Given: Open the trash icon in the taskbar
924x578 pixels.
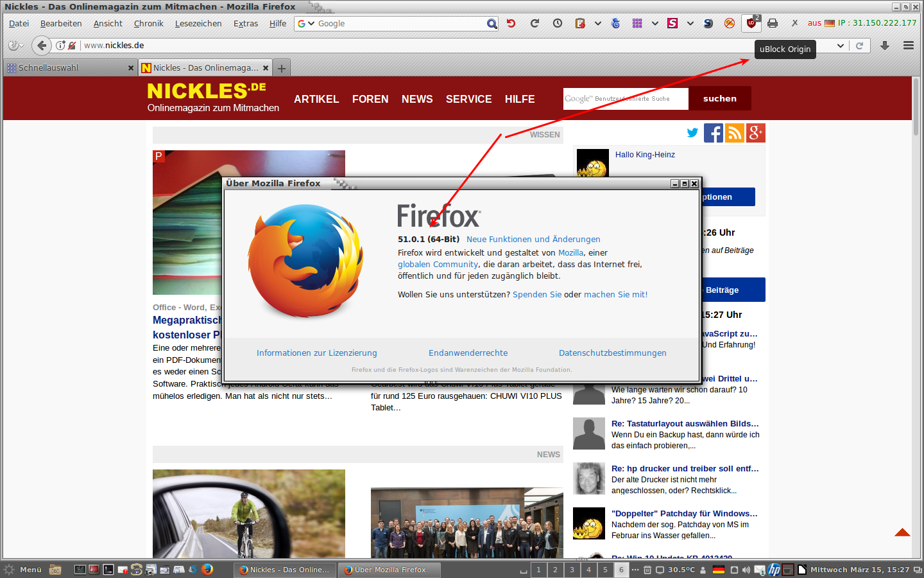Looking at the screenshot, I should tap(647, 570).
